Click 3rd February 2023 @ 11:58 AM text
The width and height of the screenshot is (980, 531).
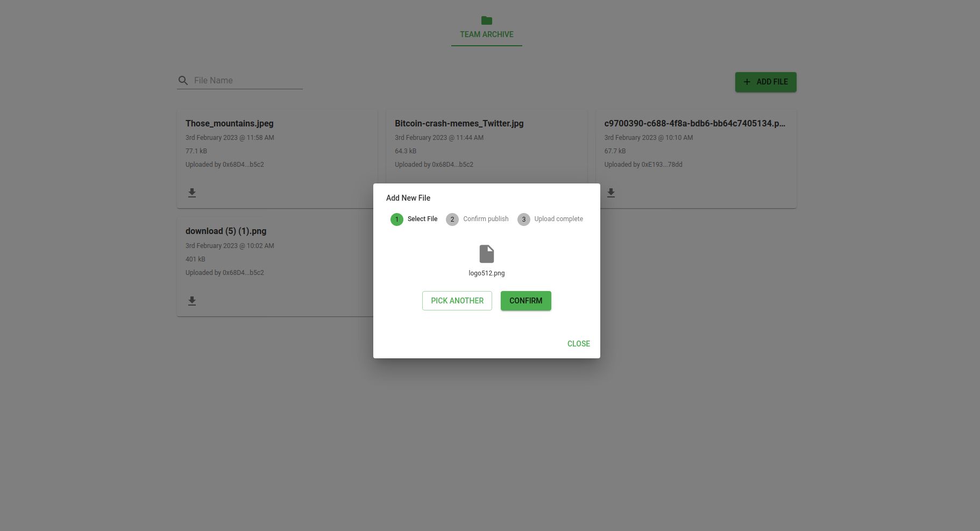[230, 138]
